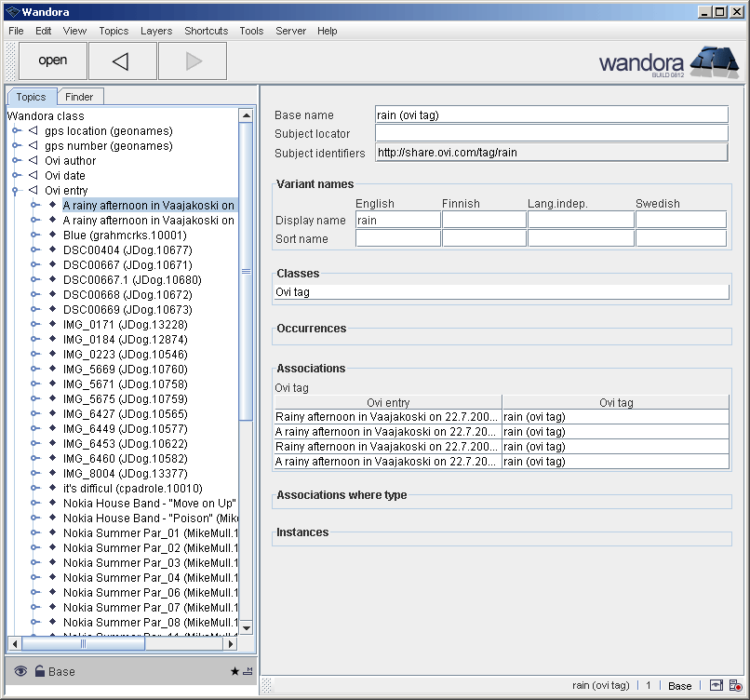
Task: Click the Wandora window title bar icon
Action: [x=9, y=11]
